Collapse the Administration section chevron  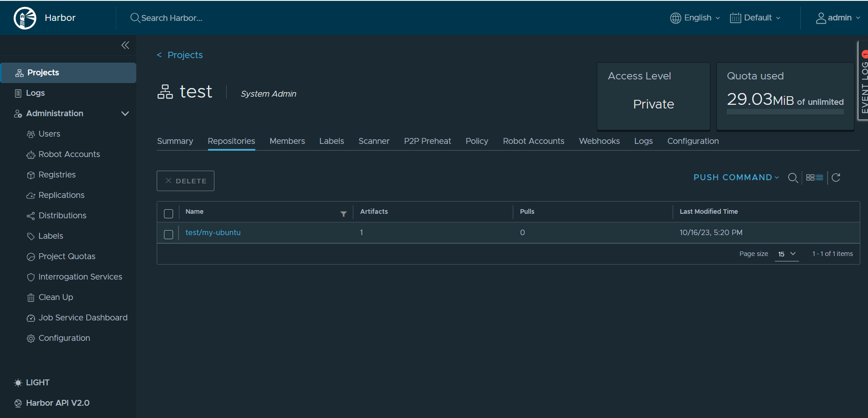click(x=125, y=113)
